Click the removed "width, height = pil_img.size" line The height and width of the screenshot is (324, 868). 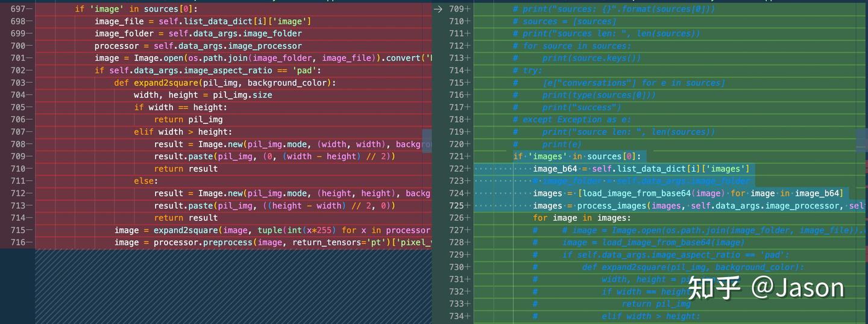coord(203,95)
